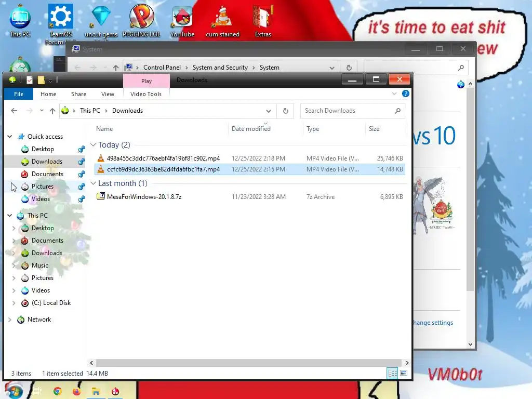Open the uncut gems desktop icon
The width and height of the screenshot is (532, 399).
pos(101,21)
